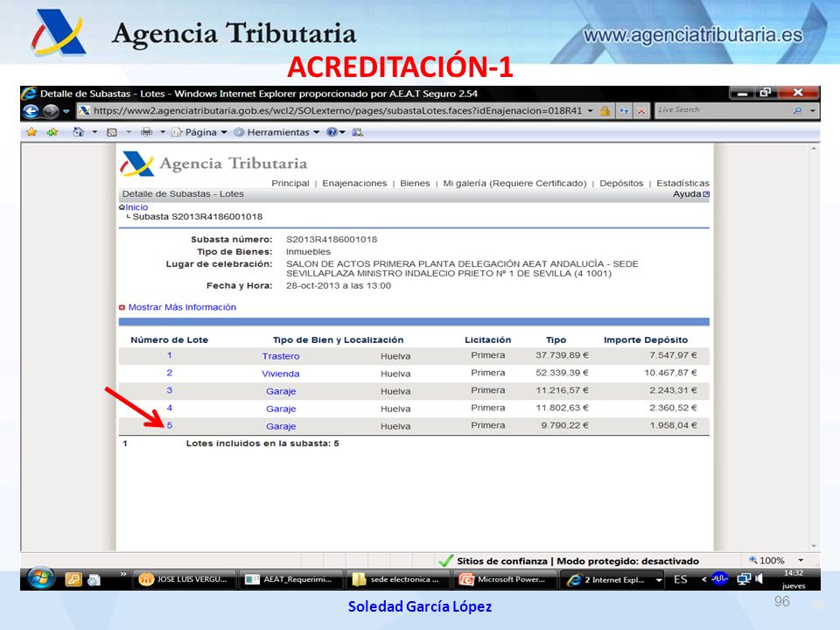The image size is (840, 630).
Task: Click the Garaje link in lot 5 row
Action: point(281,427)
